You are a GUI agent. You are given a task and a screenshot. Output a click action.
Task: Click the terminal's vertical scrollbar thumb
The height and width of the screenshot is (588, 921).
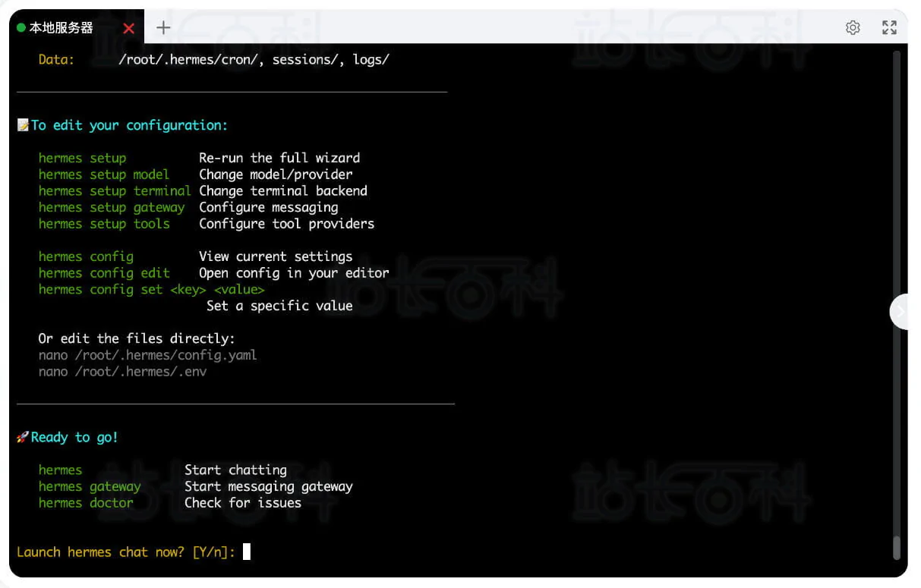pyautogui.click(x=897, y=548)
